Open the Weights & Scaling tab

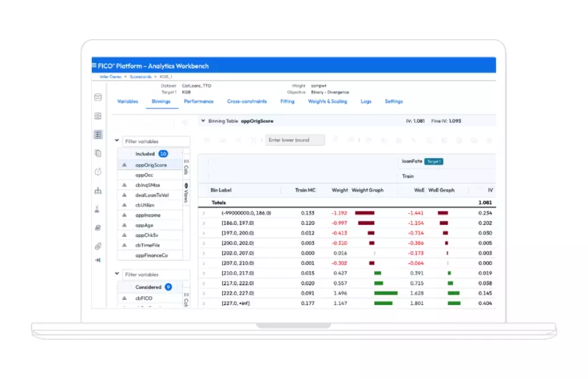pos(328,101)
